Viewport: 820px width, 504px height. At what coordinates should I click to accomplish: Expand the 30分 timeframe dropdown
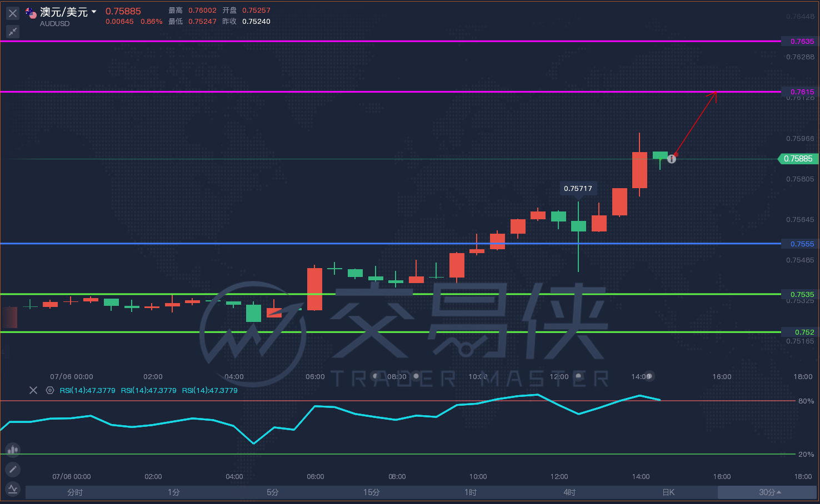(770, 492)
